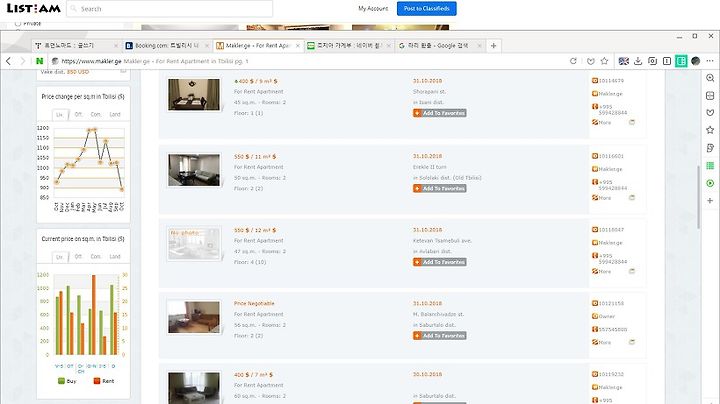Screen dimensions: 720x404
Task: Add Erekle II turn listing to favorites
Action: [x=439, y=188]
